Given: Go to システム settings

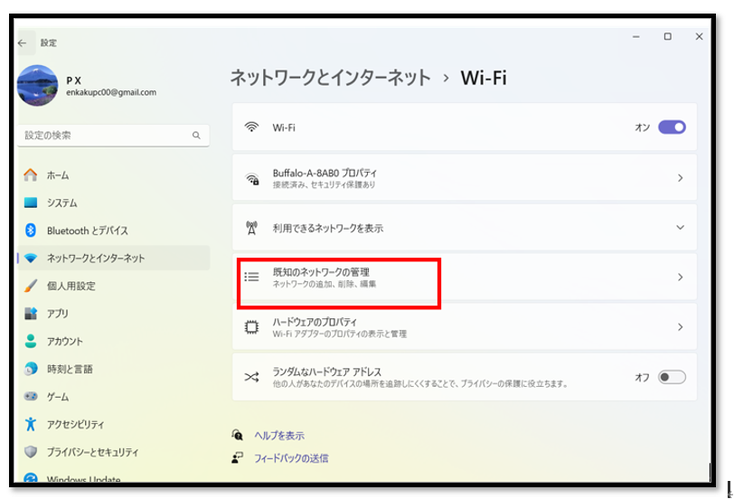Looking at the screenshot, I should pyautogui.click(x=113, y=203).
